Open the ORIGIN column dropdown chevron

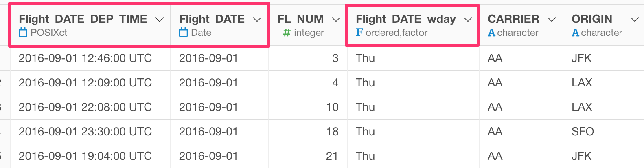pos(634,19)
